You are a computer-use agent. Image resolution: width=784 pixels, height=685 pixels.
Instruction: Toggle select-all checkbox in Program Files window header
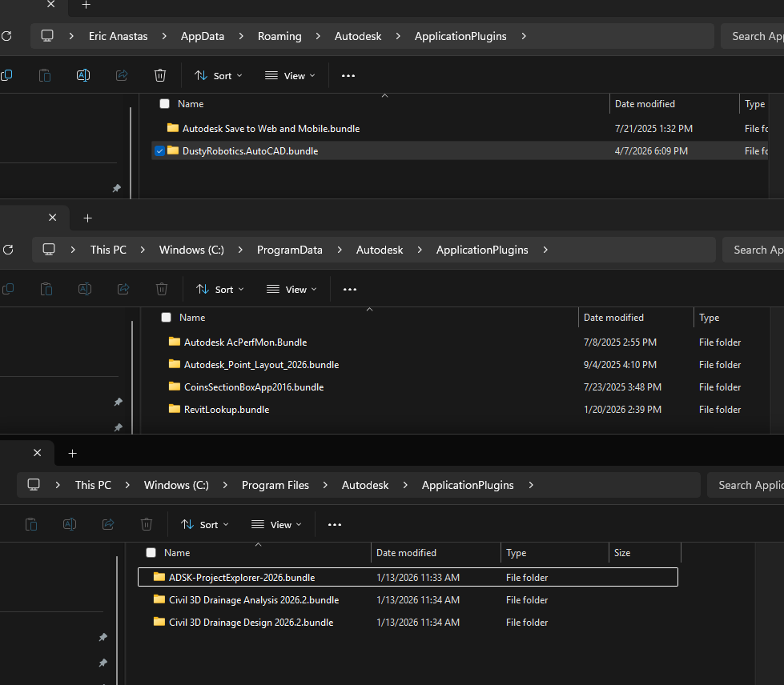coord(151,553)
